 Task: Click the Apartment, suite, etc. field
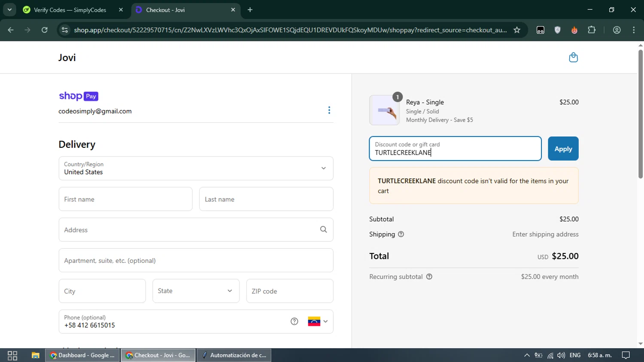[x=196, y=260]
